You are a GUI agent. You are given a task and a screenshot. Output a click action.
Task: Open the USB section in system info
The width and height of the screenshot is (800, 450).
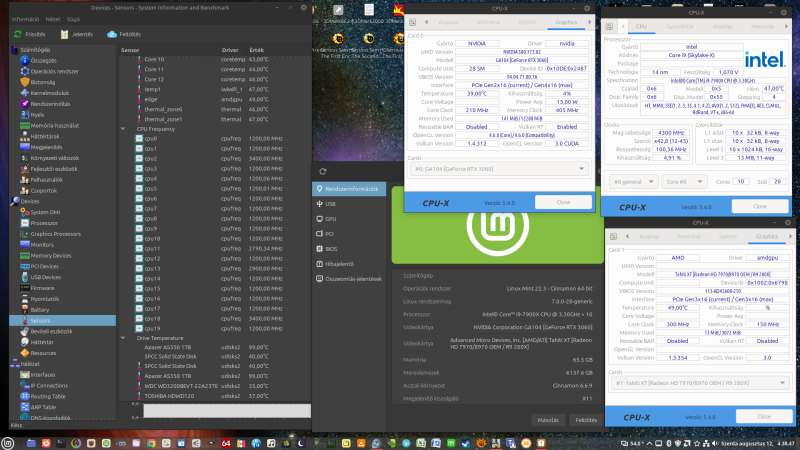(349, 204)
